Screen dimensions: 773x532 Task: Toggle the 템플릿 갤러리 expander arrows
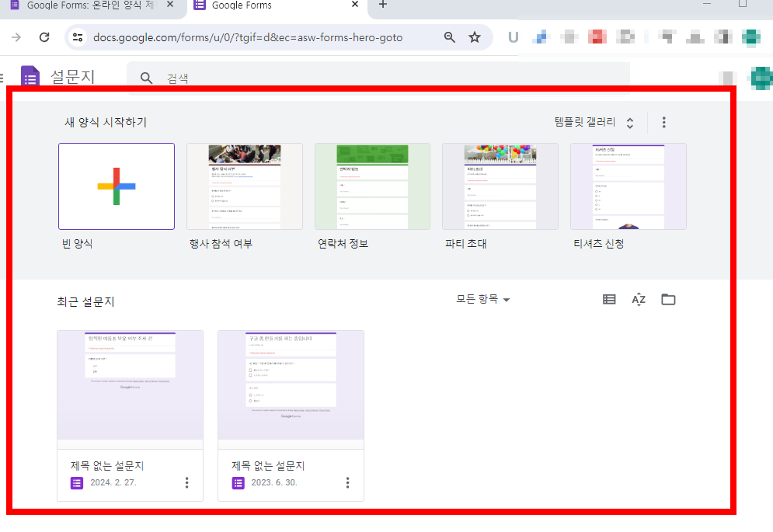[x=629, y=122]
